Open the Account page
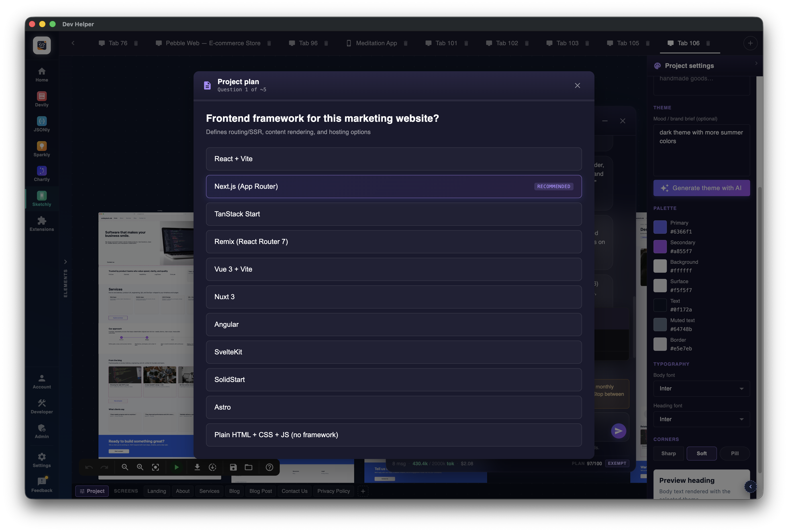 42,382
